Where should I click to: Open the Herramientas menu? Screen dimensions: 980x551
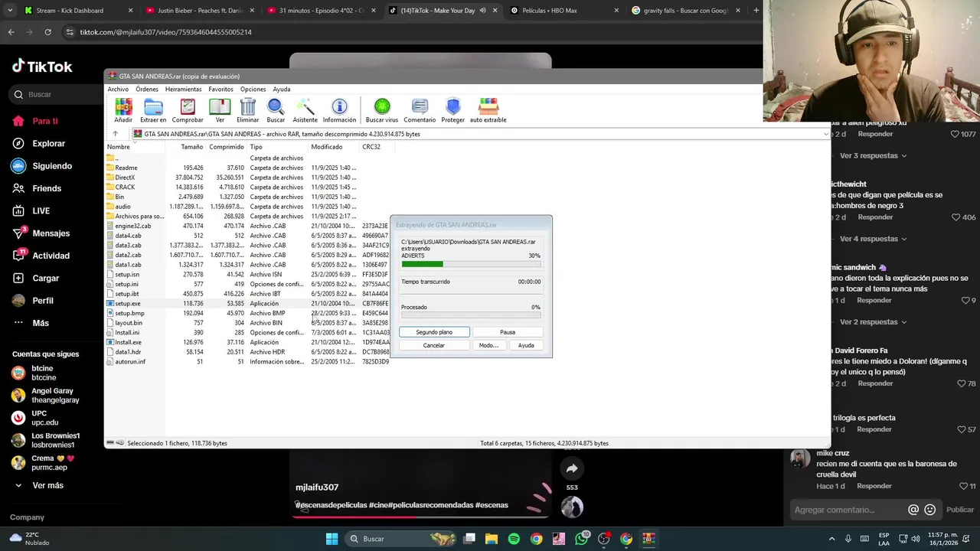183,90
